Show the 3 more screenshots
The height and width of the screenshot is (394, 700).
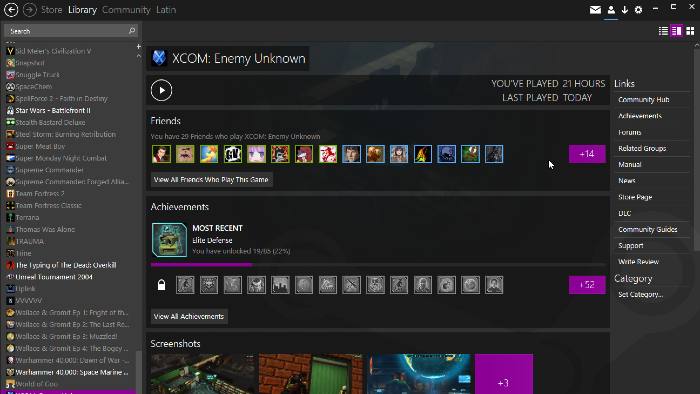pyautogui.click(x=504, y=374)
